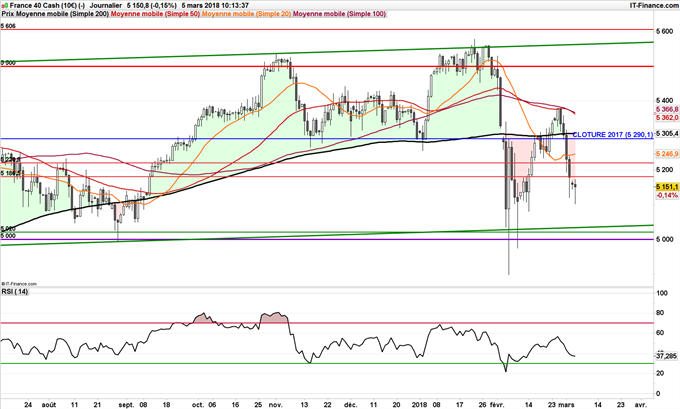Click the 17 date label on time axis
Image resolution: width=680 pixels, height=409 pixels.
click(460, 405)
